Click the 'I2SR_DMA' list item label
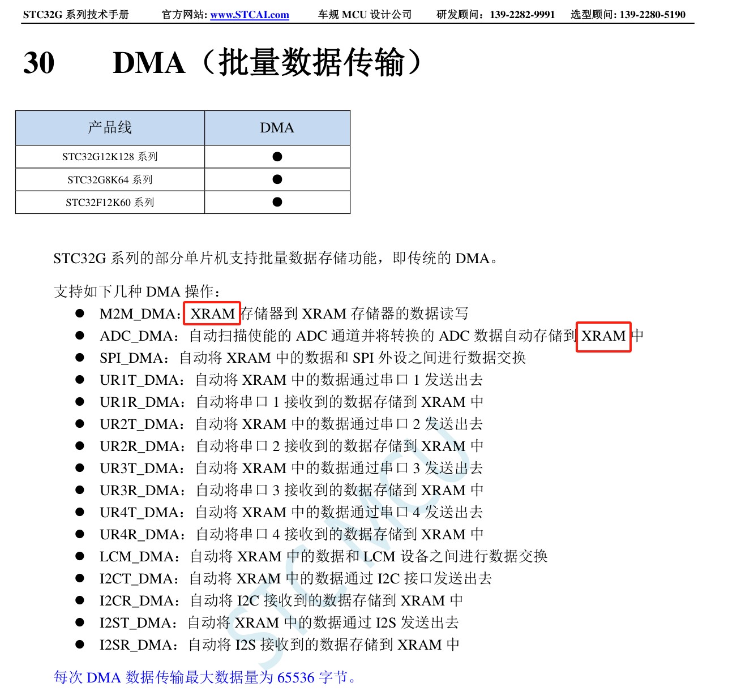 point(136,645)
